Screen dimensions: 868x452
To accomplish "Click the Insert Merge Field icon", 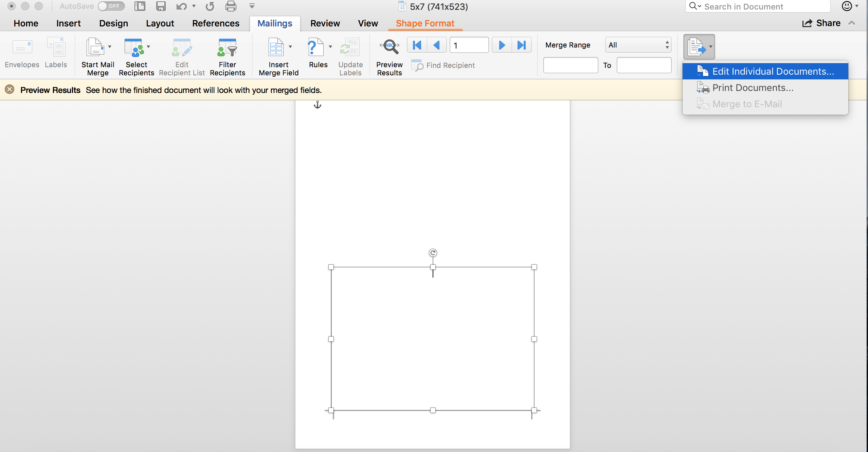I will coord(276,47).
